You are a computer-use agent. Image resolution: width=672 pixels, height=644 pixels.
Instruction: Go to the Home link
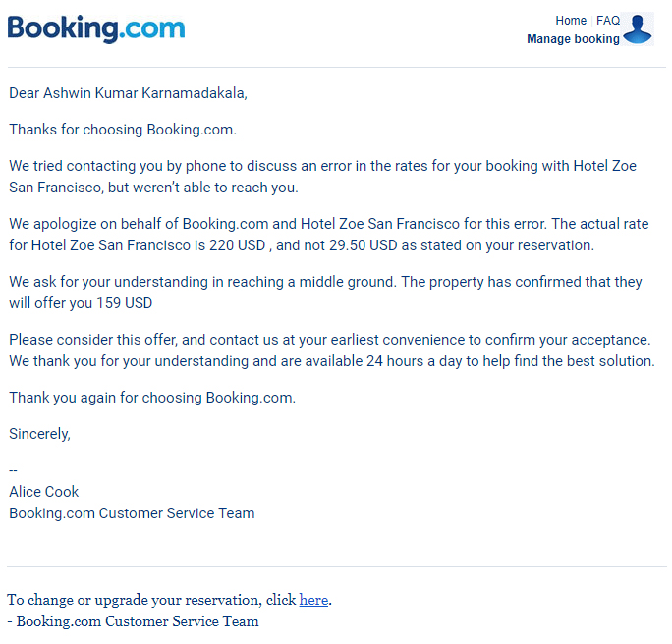click(x=571, y=20)
